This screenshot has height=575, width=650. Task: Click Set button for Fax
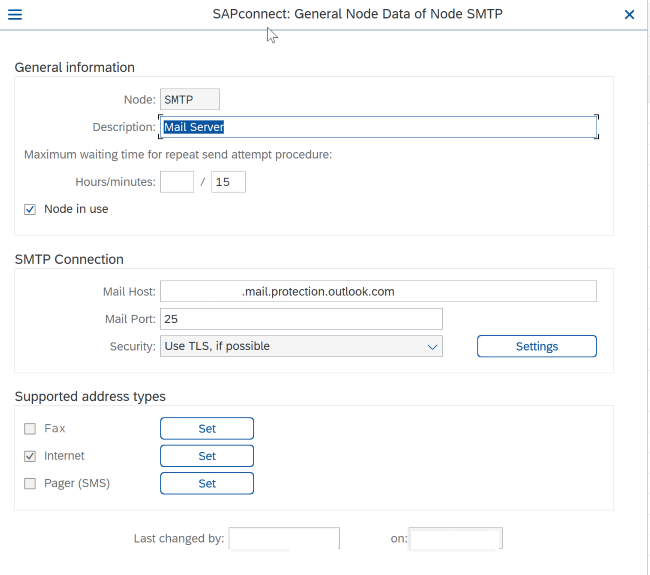(207, 429)
